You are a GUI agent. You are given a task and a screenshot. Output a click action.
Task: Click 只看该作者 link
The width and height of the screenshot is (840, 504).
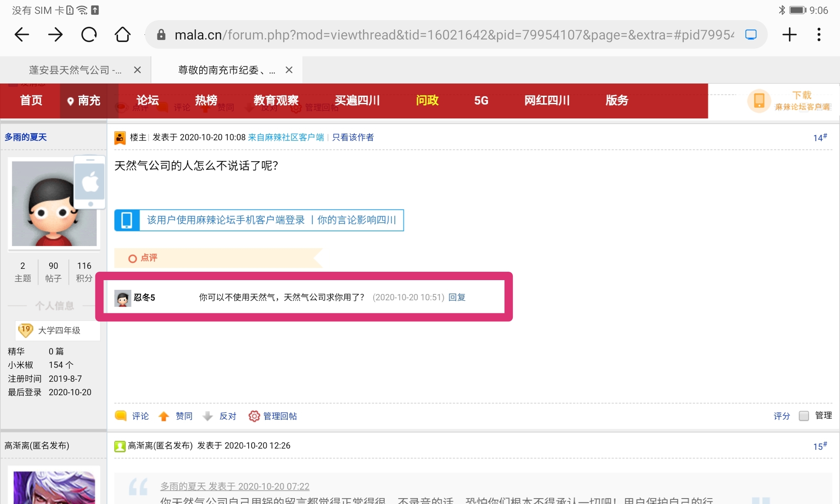tap(353, 137)
